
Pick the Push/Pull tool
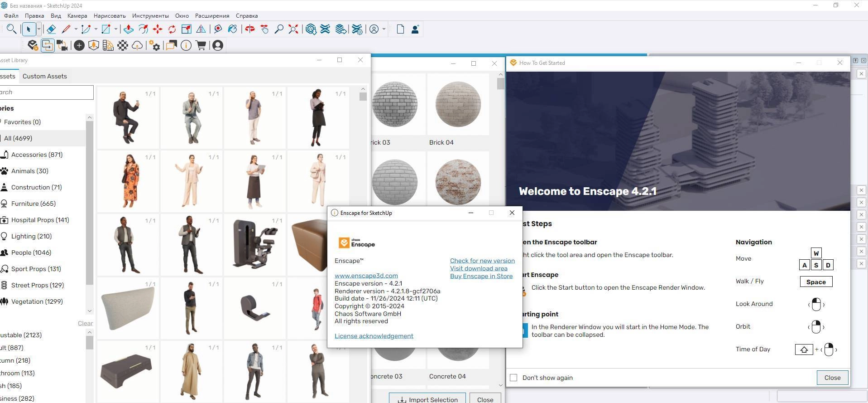coord(129,29)
